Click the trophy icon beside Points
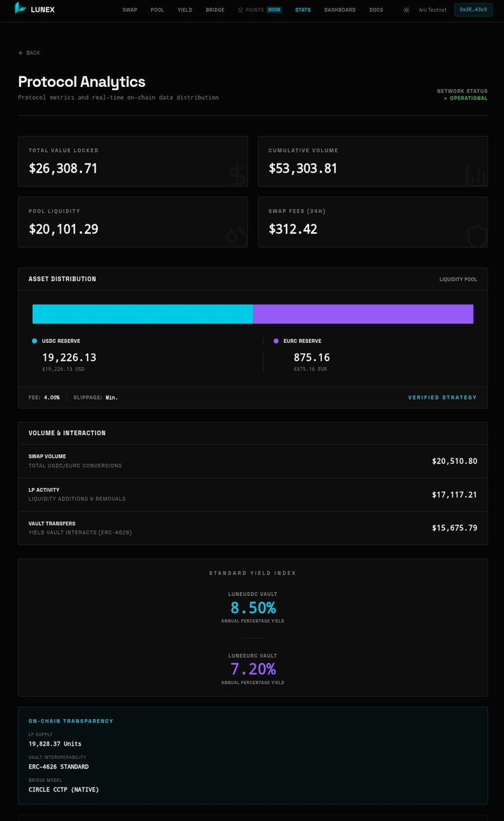The width and height of the screenshot is (504, 821). (240, 10)
